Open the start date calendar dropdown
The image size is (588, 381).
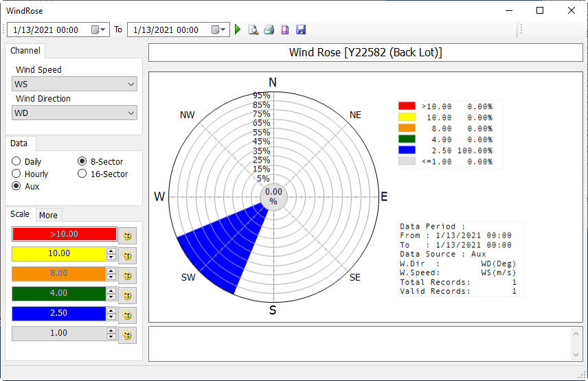(x=99, y=30)
